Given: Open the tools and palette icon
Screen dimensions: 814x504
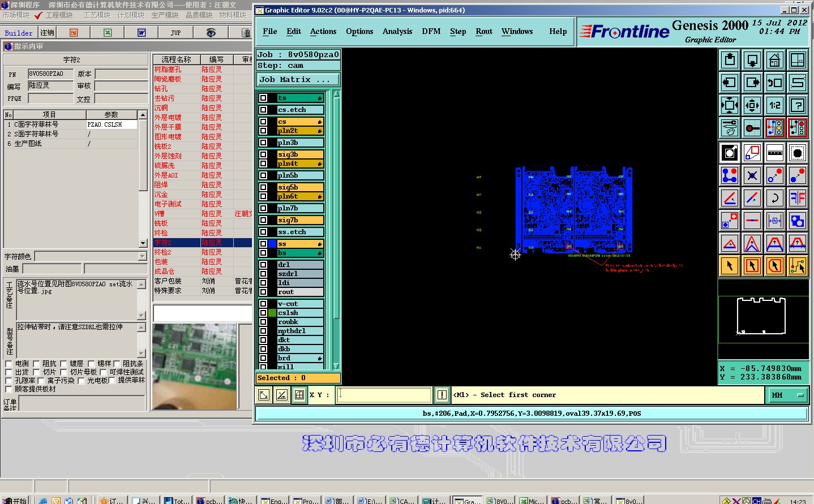Looking at the screenshot, I should [x=730, y=128].
